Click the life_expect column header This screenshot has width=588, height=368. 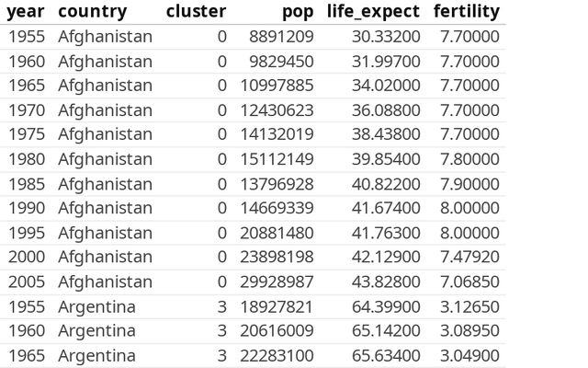click(x=374, y=12)
